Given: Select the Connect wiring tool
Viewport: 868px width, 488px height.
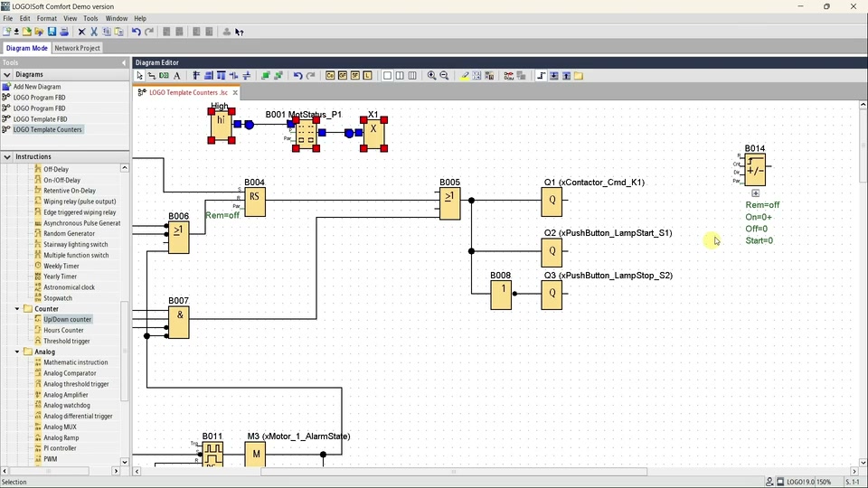Looking at the screenshot, I should point(152,76).
